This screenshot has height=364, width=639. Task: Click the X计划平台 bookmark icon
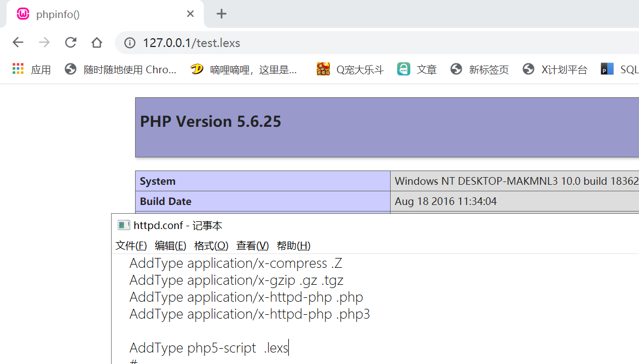pos(528,69)
